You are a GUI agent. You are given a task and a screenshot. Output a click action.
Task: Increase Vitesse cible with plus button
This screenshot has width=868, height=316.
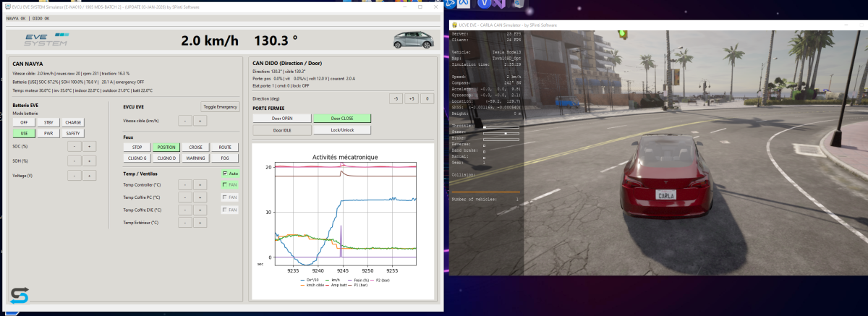(200, 121)
